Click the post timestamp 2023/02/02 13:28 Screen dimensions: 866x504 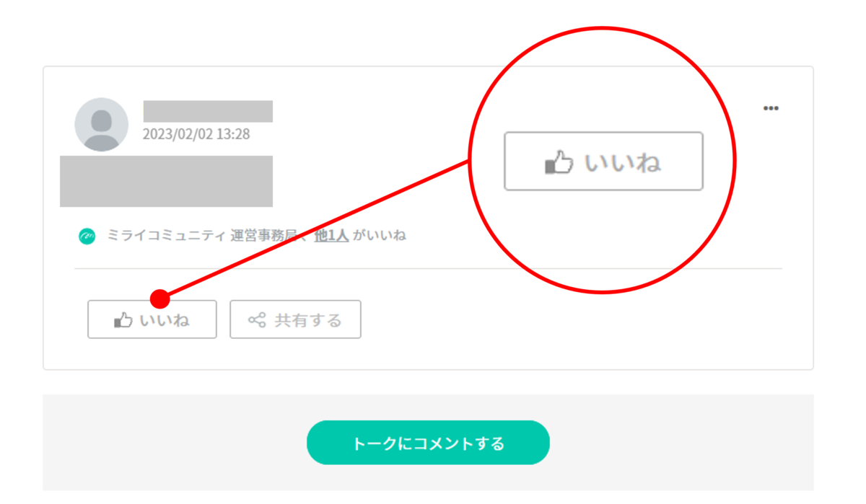196,134
